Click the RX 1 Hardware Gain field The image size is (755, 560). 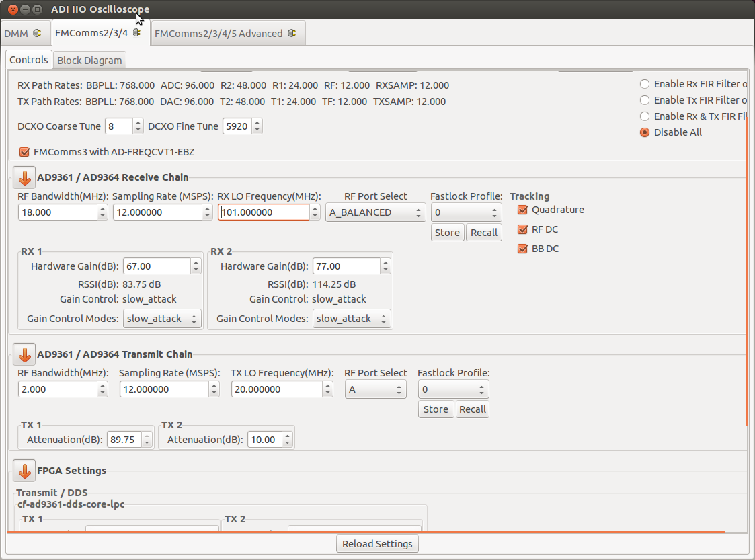[157, 266]
